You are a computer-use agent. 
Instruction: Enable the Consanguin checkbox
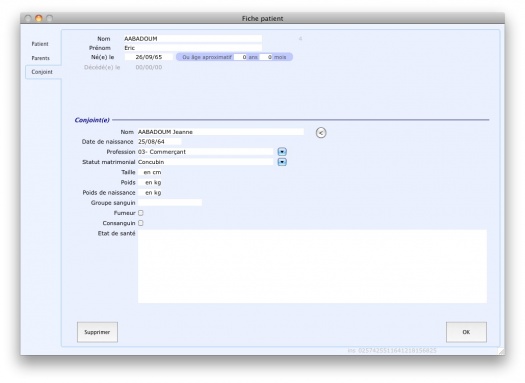[141, 223]
